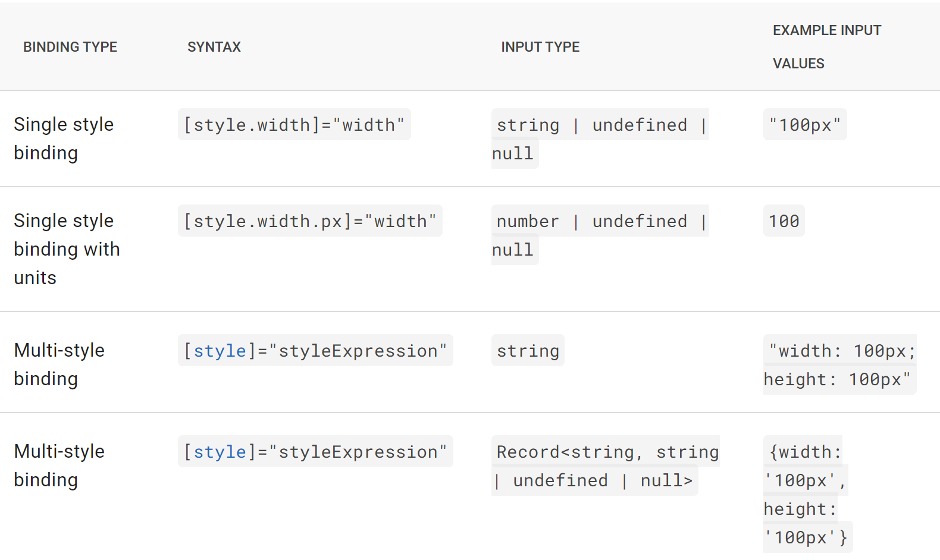Click "Multi-style binding" label in Record row
Viewport: 940px width, 560px height.
[59, 465]
